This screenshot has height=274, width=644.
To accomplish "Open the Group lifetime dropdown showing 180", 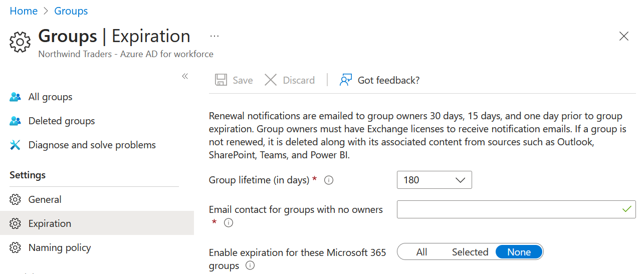I will (434, 180).
